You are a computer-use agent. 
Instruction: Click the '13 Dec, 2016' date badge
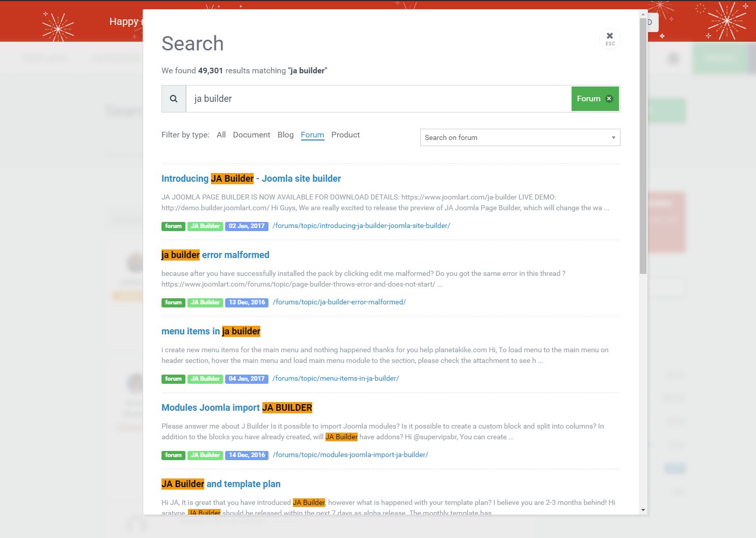[x=247, y=302]
